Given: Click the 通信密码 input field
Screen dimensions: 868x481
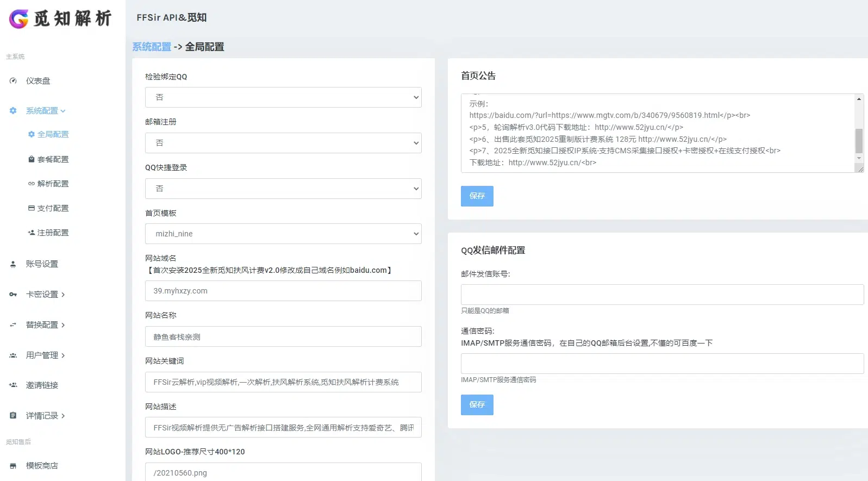Looking at the screenshot, I should (662, 364).
